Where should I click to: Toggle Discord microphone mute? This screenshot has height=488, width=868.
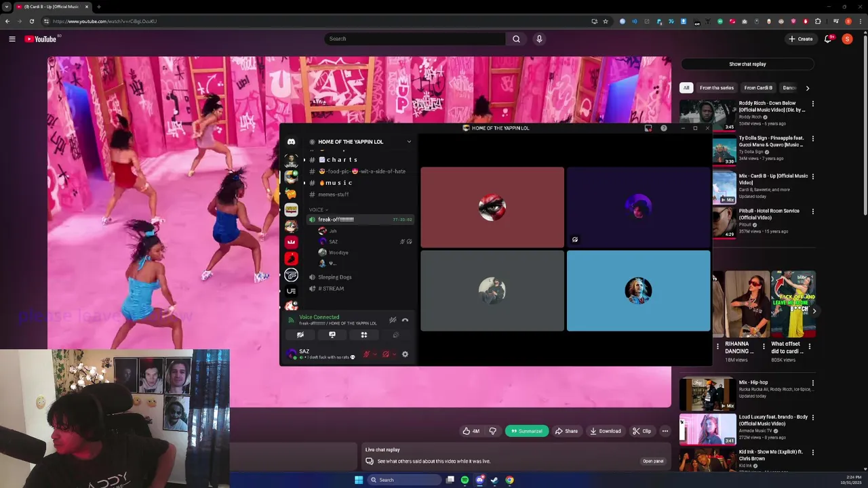tap(366, 354)
